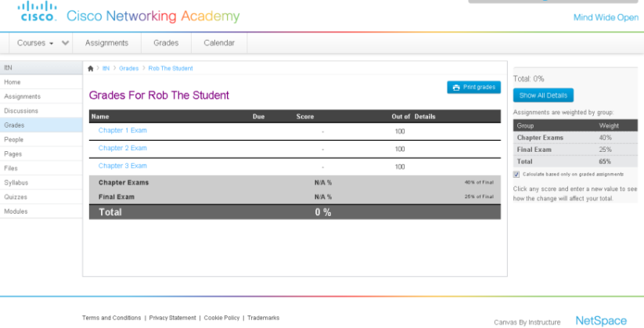Open Assignments in top navigation bar
The image size is (644, 328).
(106, 43)
